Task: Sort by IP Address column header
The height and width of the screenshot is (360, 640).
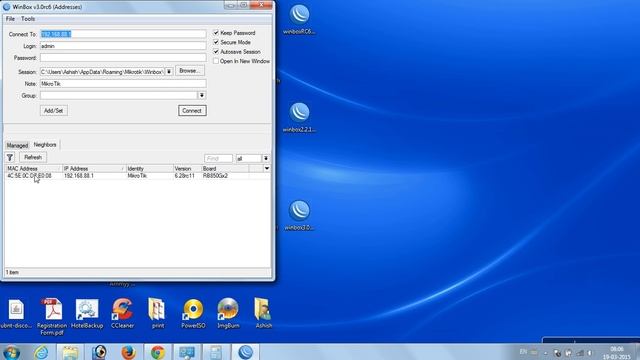Action: pos(93,169)
